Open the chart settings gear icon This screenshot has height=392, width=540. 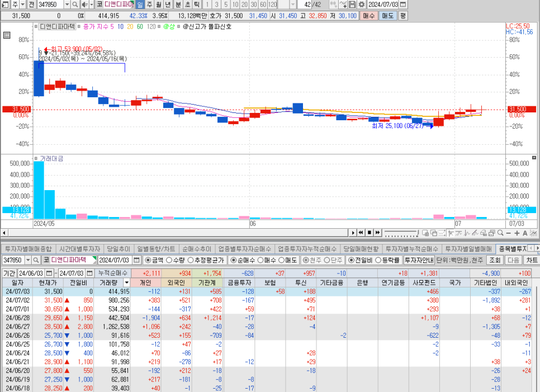(361, 4)
